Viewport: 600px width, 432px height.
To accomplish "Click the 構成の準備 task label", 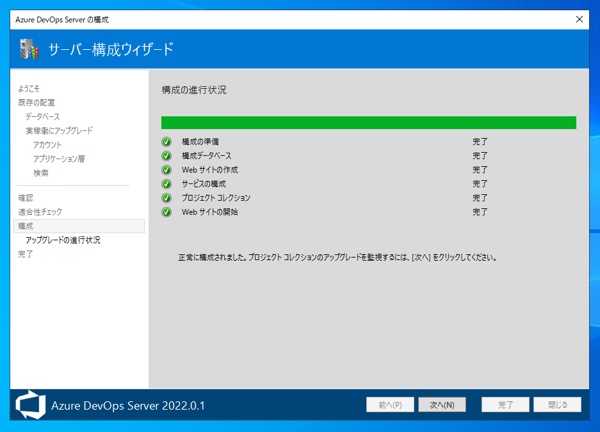I will coord(200,142).
